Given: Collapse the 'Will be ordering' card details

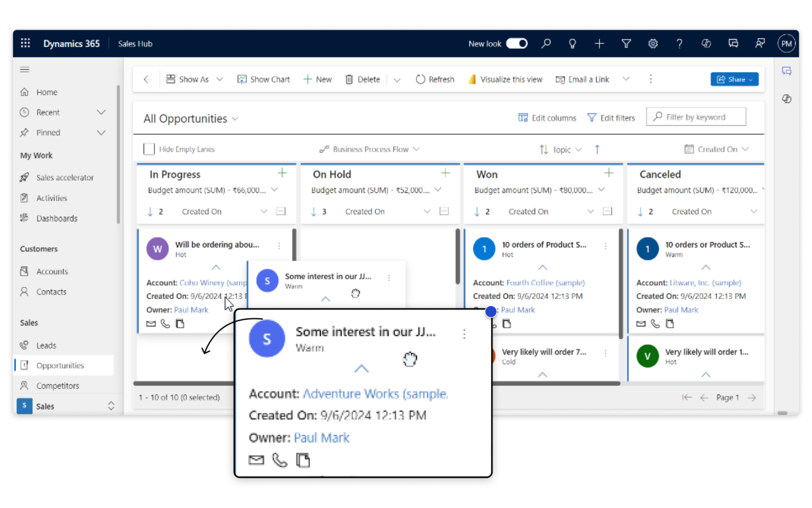Looking at the screenshot, I should 216,267.
